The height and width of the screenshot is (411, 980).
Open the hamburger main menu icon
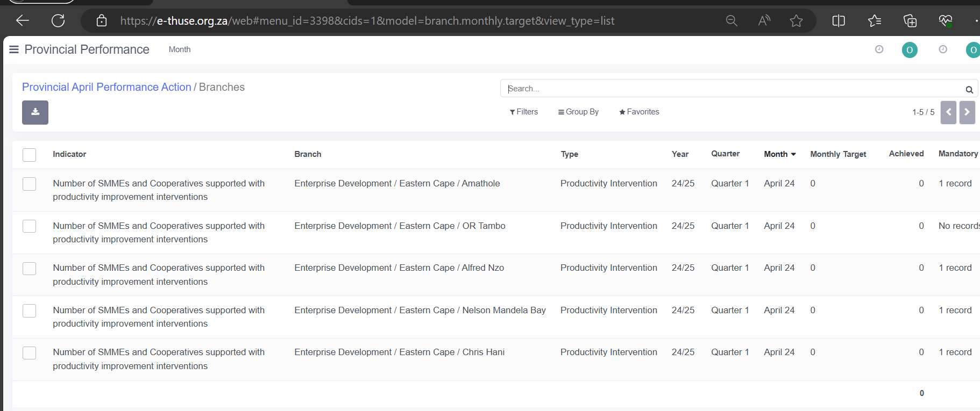click(x=14, y=49)
